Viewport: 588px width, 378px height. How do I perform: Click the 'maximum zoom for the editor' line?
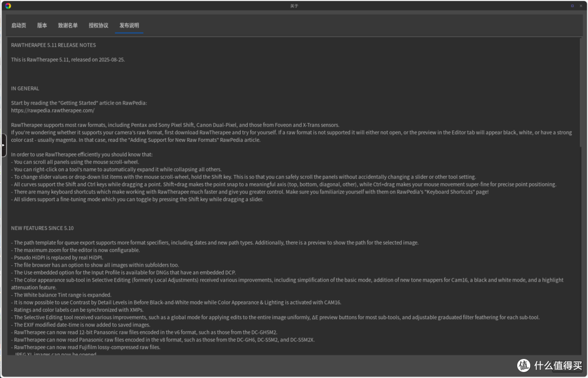coord(75,250)
